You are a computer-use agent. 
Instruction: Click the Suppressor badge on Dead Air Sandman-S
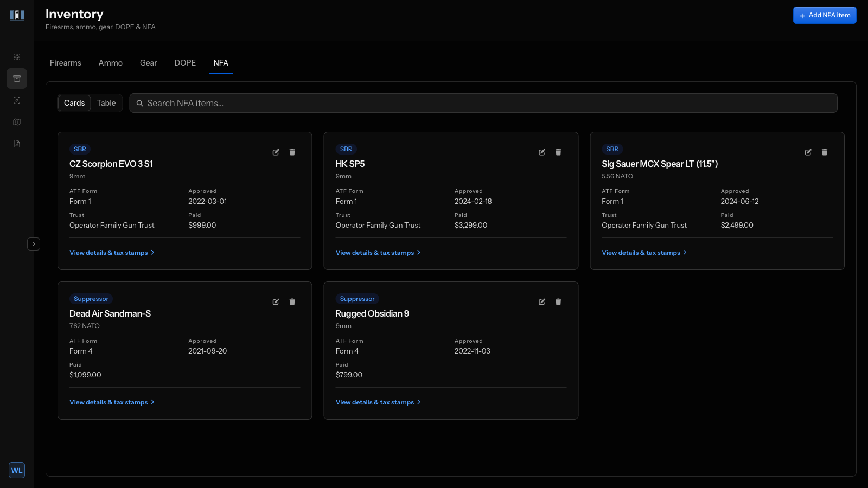[x=91, y=299]
